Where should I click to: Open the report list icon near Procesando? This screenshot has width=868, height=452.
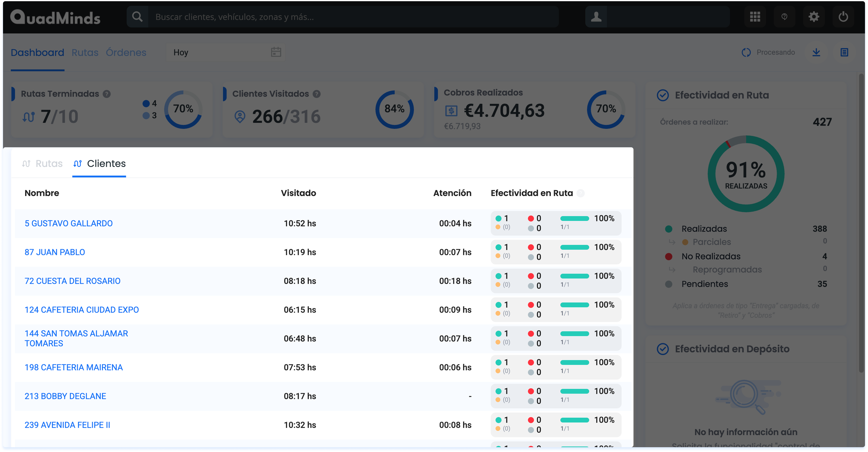(x=844, y=52)
